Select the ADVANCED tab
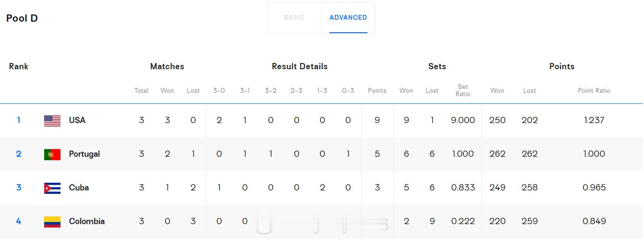 (x=348, y=18)
